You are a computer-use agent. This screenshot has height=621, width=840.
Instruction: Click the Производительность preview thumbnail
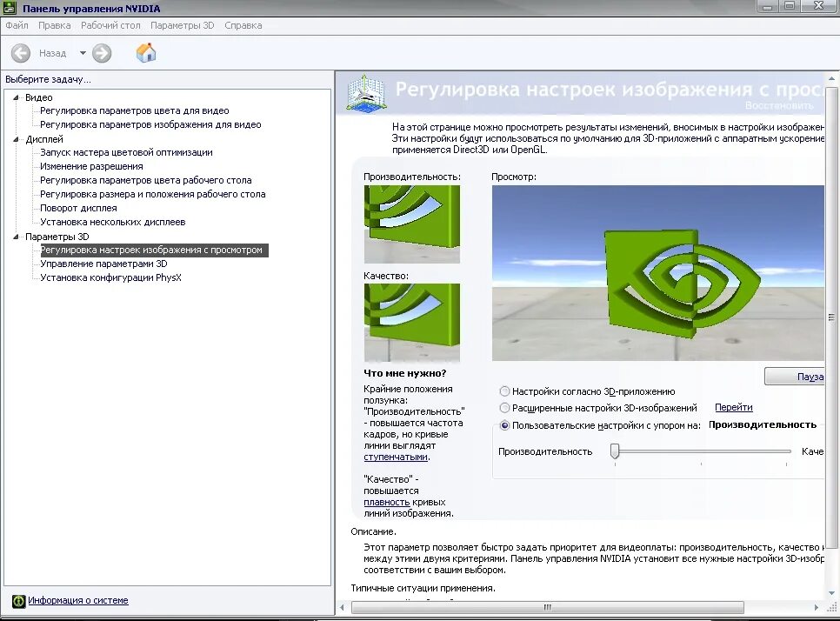pyautogui.click(x=412, y=224)
